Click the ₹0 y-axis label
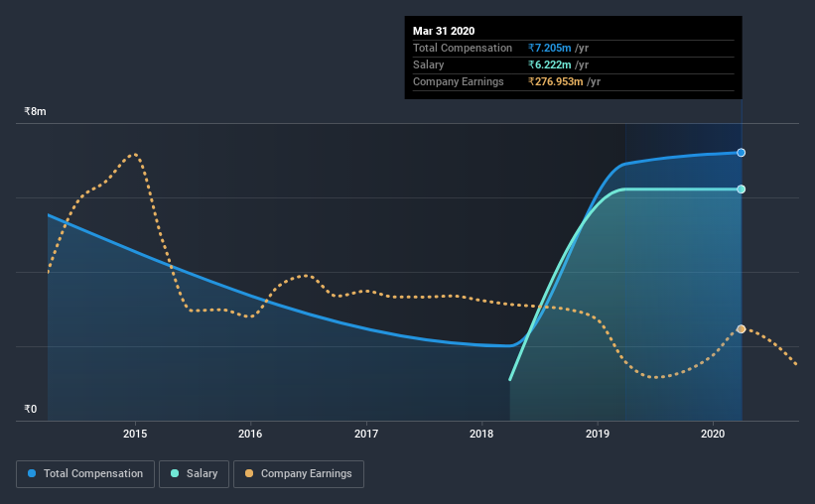The height and width of the screenshot is (504, 815). (30, 409)
